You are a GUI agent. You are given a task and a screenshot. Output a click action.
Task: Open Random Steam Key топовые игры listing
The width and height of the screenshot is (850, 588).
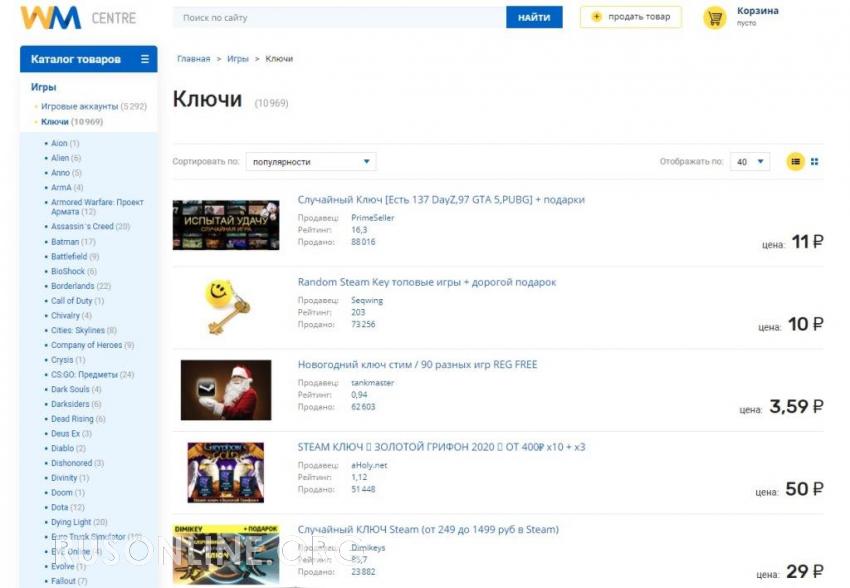click(427, 282)
